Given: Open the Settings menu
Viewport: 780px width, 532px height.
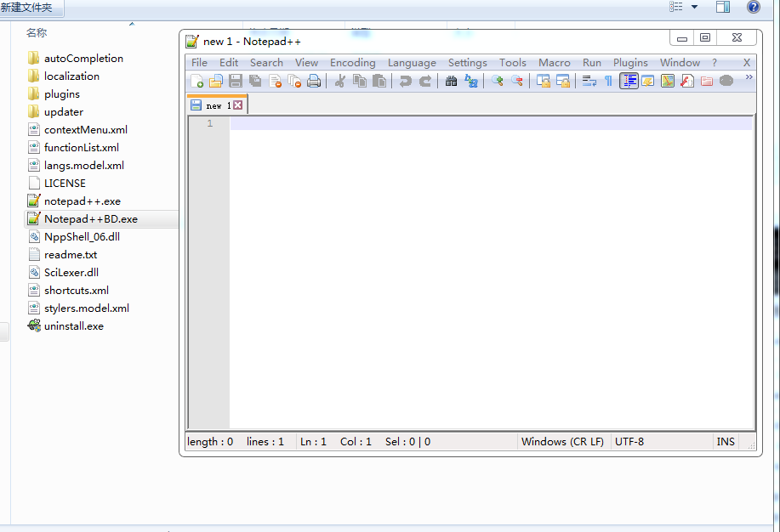Looking at the screenshot, I should tap(468, 63).
